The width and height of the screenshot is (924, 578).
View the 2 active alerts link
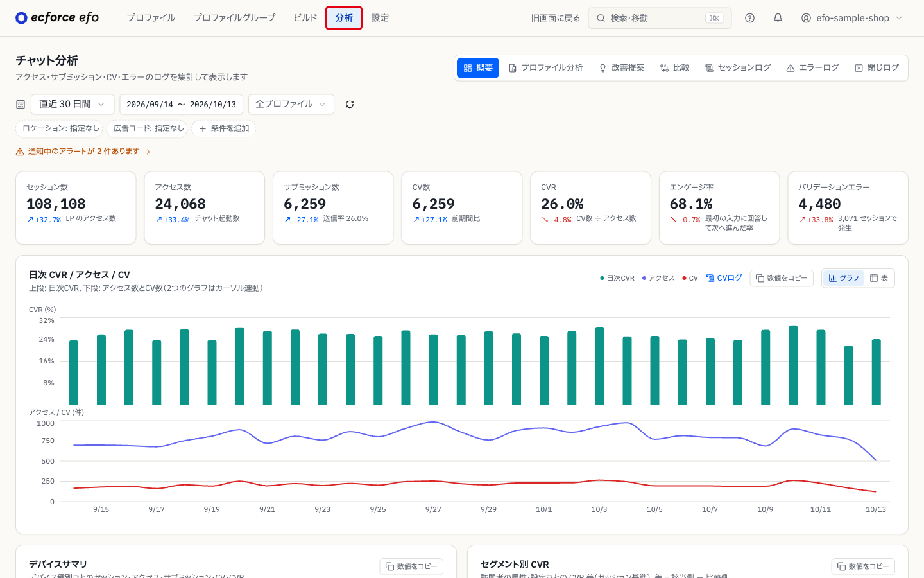[x=83, y=152]
